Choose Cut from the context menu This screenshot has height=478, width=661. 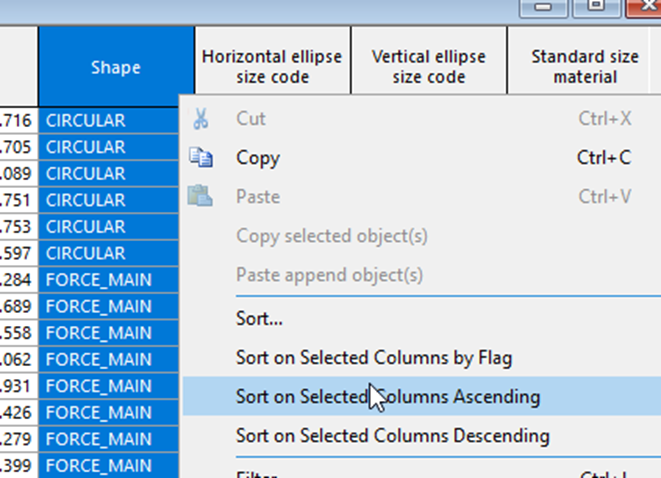[x=422, y=118]
